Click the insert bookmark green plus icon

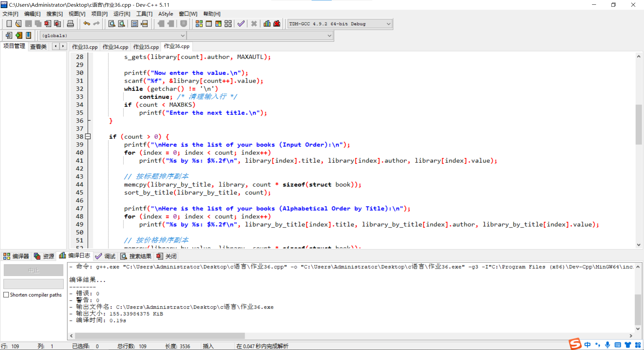19,35
